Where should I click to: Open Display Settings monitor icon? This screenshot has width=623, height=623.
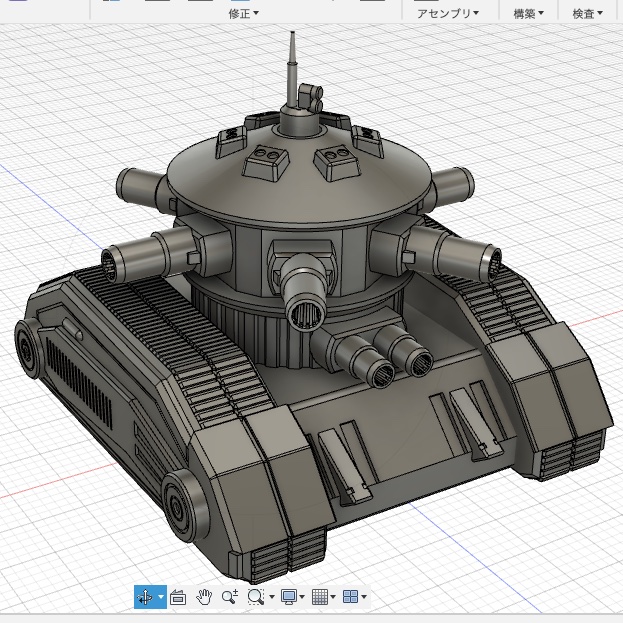tap(288, 596)
